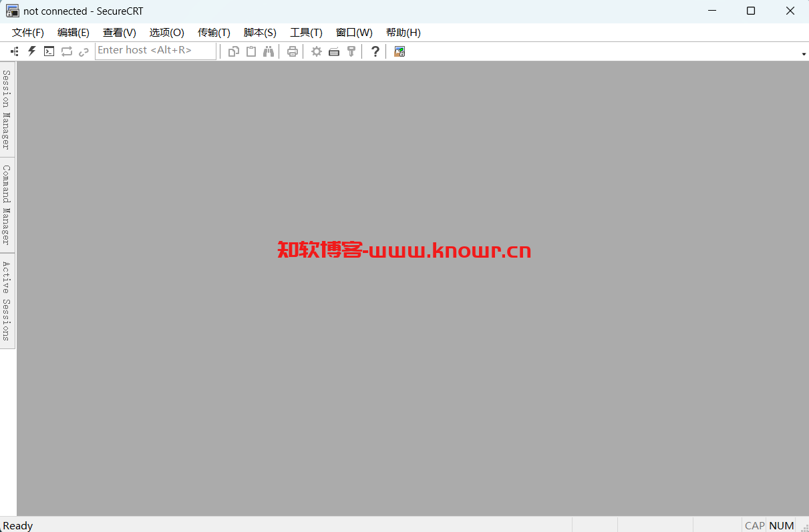This screenshot has width=809, height=532.
Task: Click the Connect in Tab terminal icon
Action: tap(49, 51)
